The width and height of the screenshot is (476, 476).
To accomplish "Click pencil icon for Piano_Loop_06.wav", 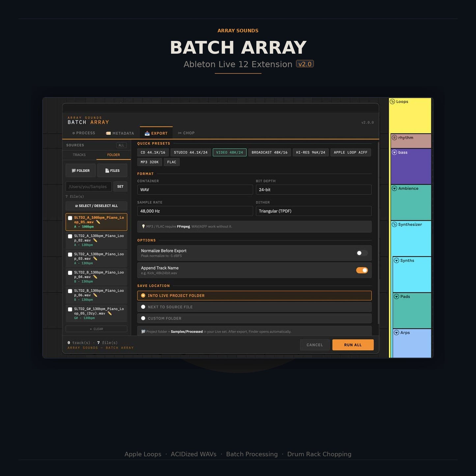I will pyautogui.click(x=95, y=295).
